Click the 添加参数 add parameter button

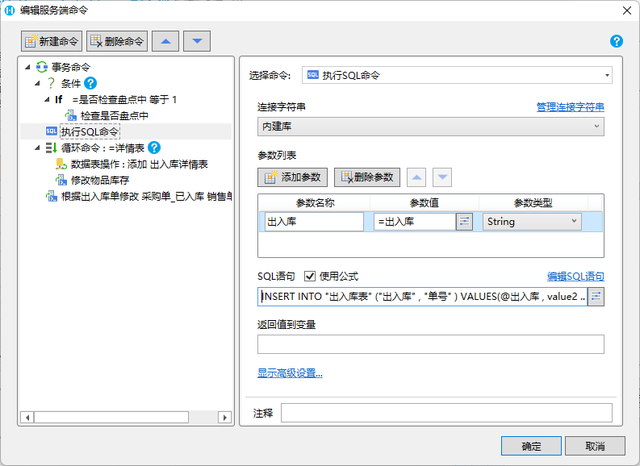[292, 178]
